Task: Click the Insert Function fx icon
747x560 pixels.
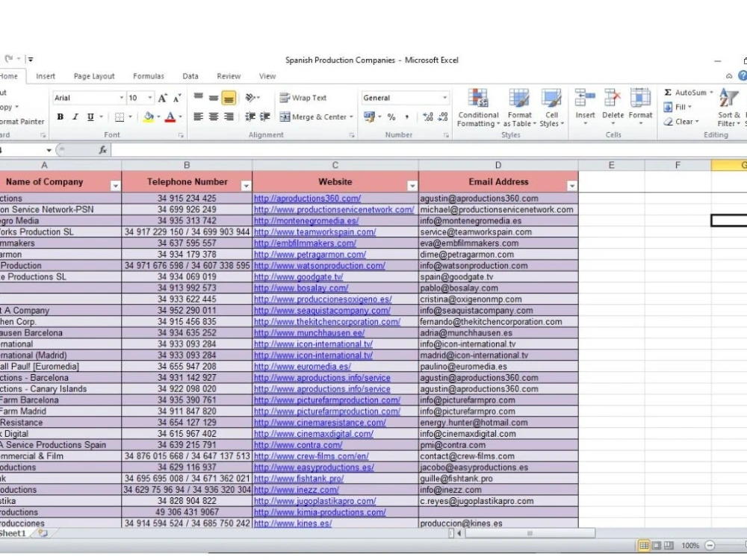Action: (x=103, y=150)
